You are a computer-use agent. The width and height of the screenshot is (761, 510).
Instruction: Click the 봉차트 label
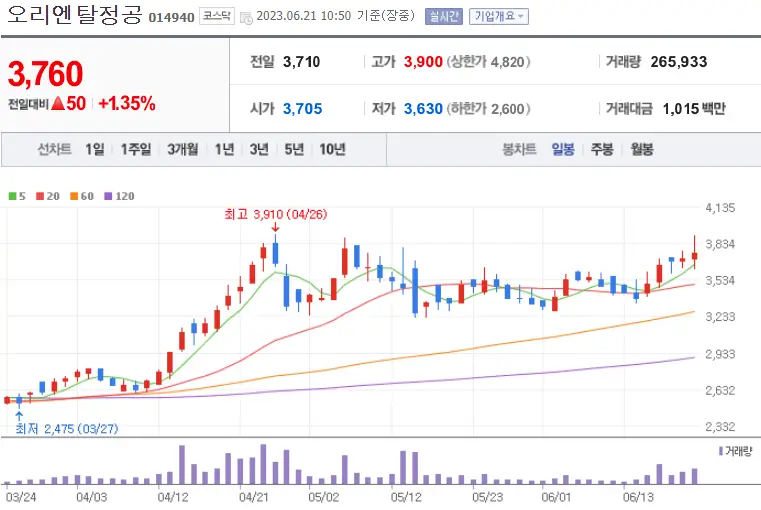(x=519, y=149)
